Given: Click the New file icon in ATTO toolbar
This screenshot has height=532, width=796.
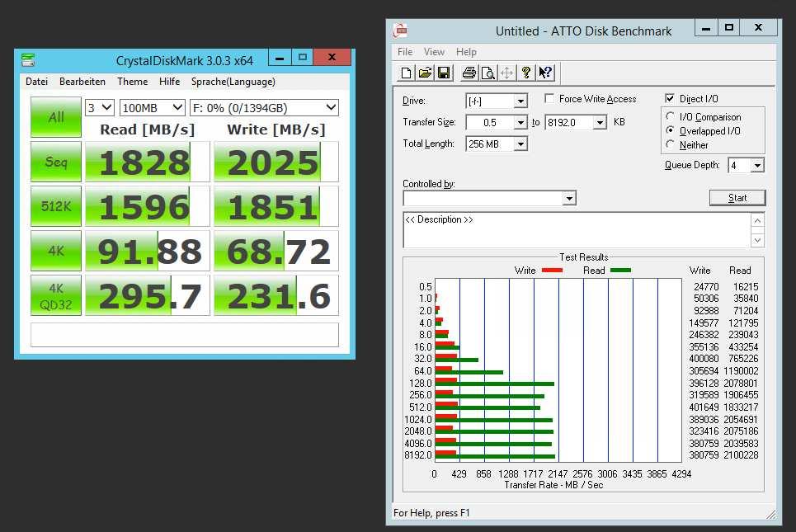Looking at the screenshot, I should pos(406,73).
